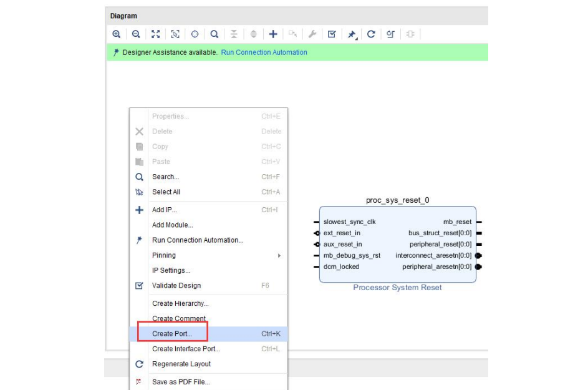Select Validate Design in context menu
This screenshot has height=390, width=588.
tap(176, 285)
